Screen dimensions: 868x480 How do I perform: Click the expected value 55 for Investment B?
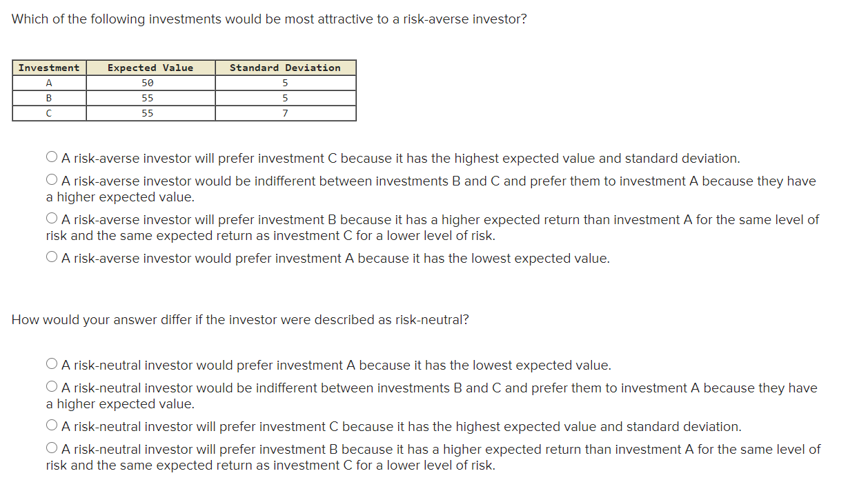pyautogui.click(x=150, y=97)
